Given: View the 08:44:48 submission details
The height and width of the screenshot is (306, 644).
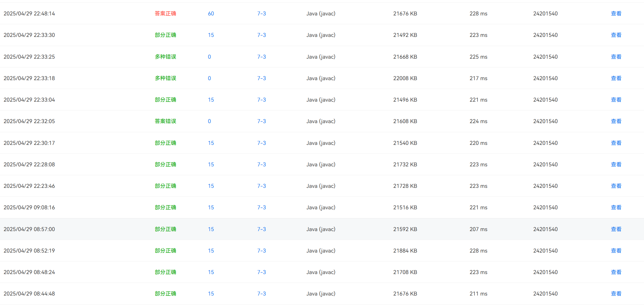Looking at the screenshot, I should pos(616,294).
